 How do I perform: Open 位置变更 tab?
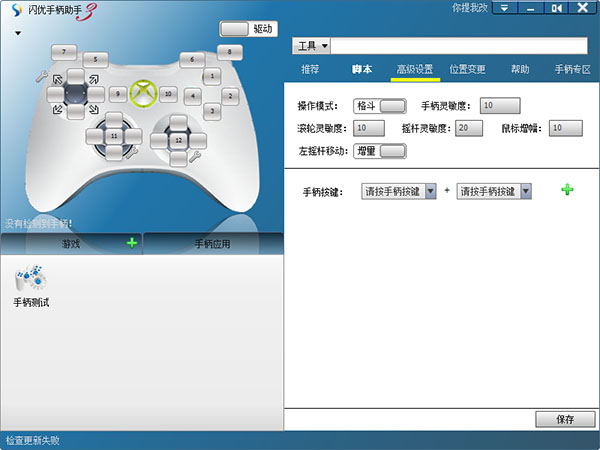pyautogui.click(x=467, y=69)
